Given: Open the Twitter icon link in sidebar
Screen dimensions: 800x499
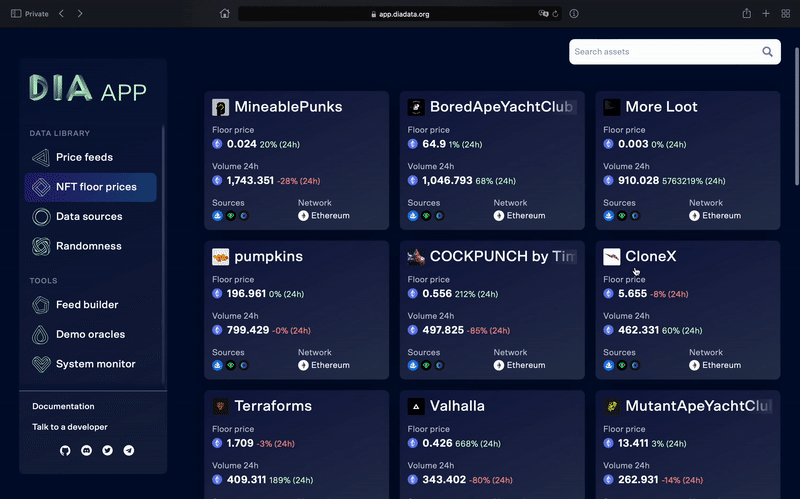Looking at the screenshot, I should point(107,451).
